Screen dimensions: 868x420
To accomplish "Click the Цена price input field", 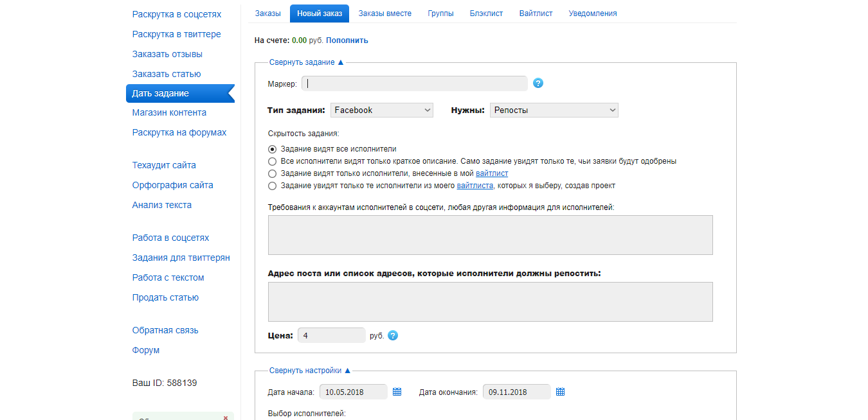I will tap(331, 335).
